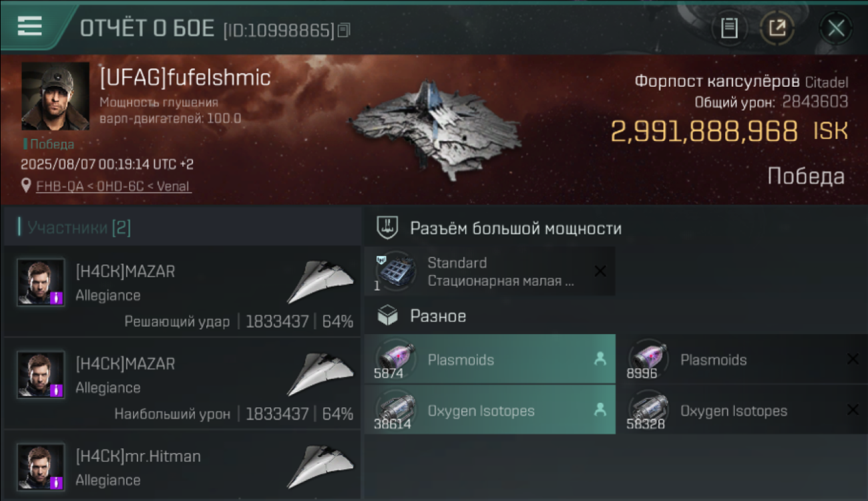Open the clipboard report icon

[729, 28]
